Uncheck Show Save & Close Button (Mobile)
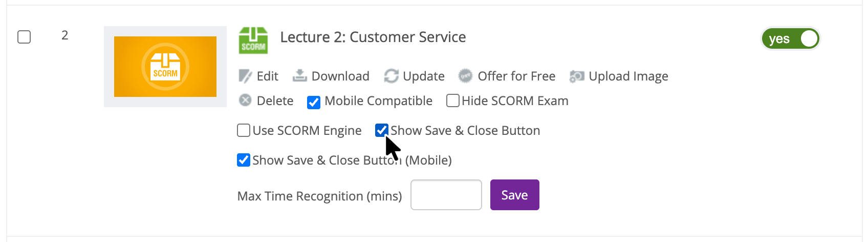This screenshot has width=868, height=242. [x=244, y=160]
